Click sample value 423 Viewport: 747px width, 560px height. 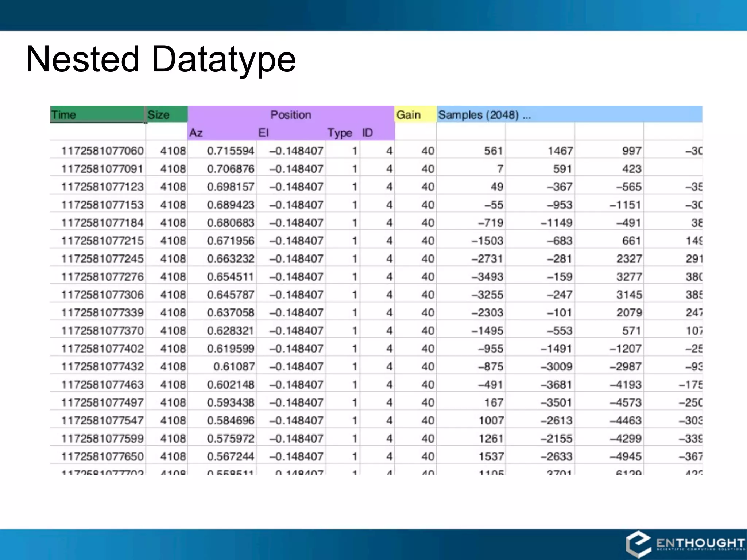point(632,168)
